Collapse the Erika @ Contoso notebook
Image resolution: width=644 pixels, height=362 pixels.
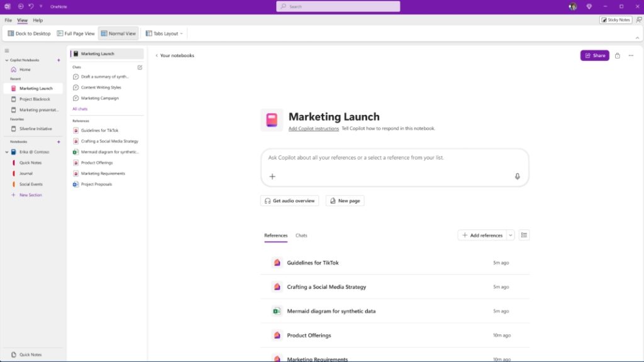pyautogui.click(x=6, y=152)
